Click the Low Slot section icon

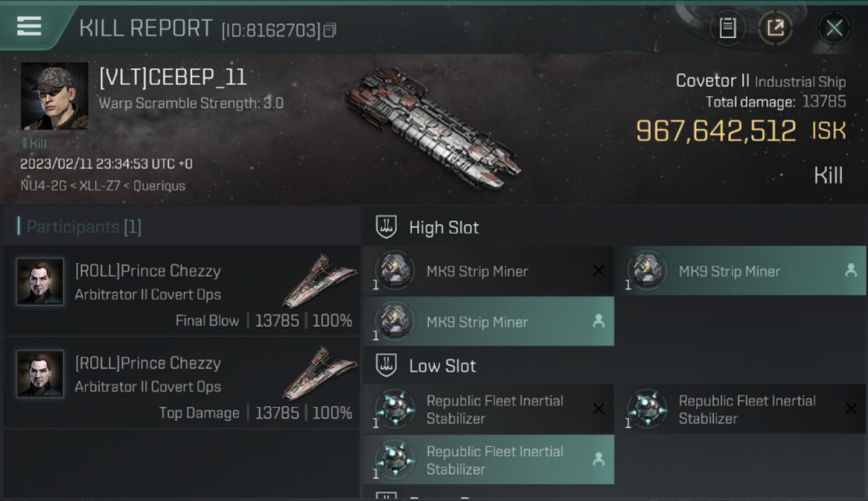pos(387,365)
